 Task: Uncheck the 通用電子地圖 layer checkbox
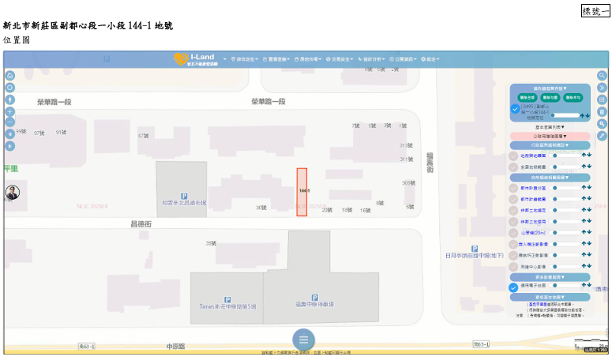pos(514,287)
